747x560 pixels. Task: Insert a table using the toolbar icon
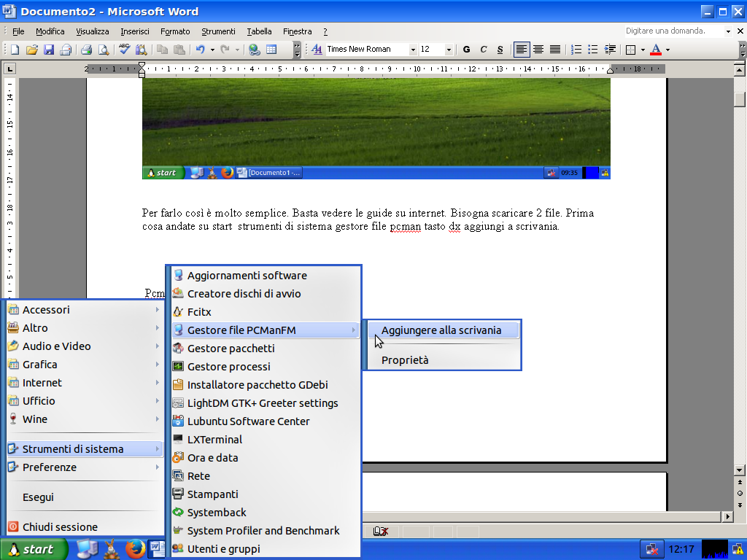pos(271,50)
